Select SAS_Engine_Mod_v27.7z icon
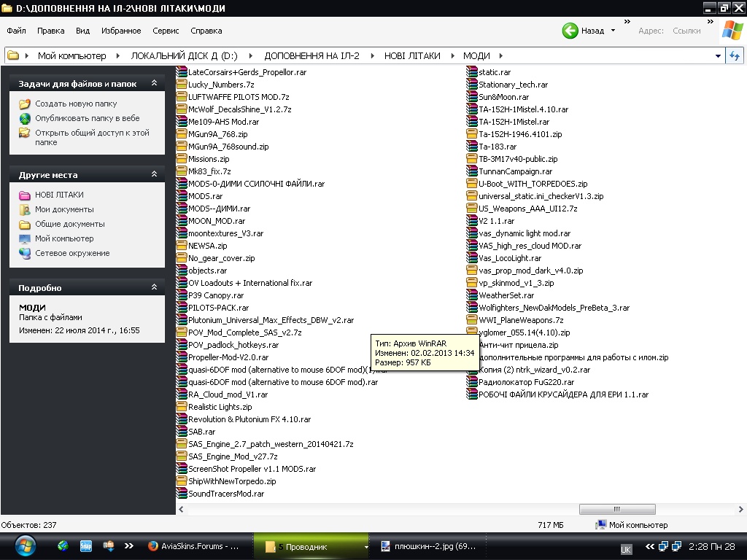Image resolution: width=747 pixels, height=560 pixels. point(181,456)
